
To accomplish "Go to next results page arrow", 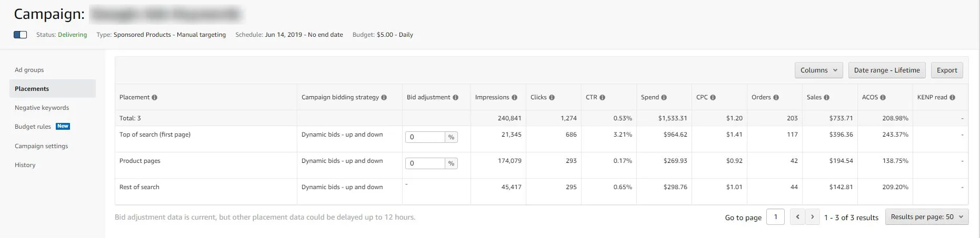I will (813, 217).
